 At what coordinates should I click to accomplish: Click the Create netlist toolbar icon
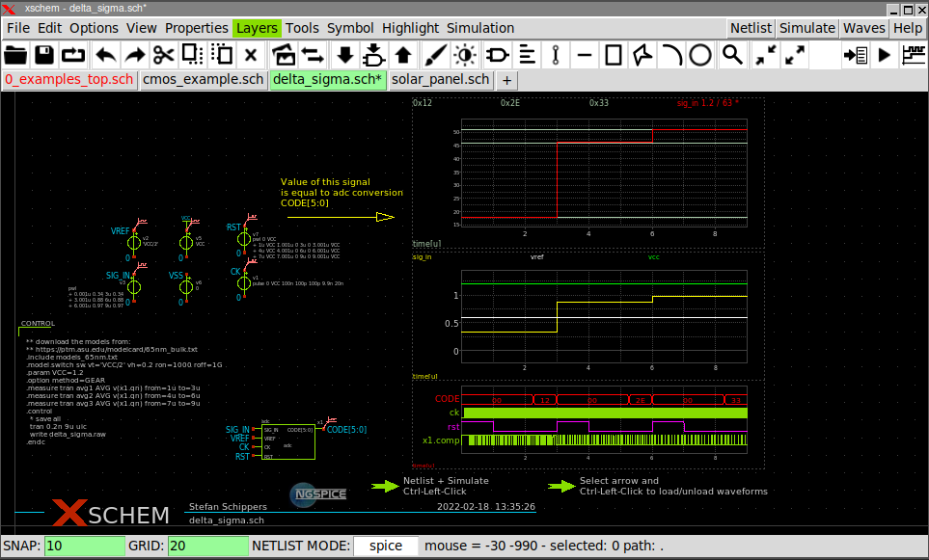click(x=855, y=55)
